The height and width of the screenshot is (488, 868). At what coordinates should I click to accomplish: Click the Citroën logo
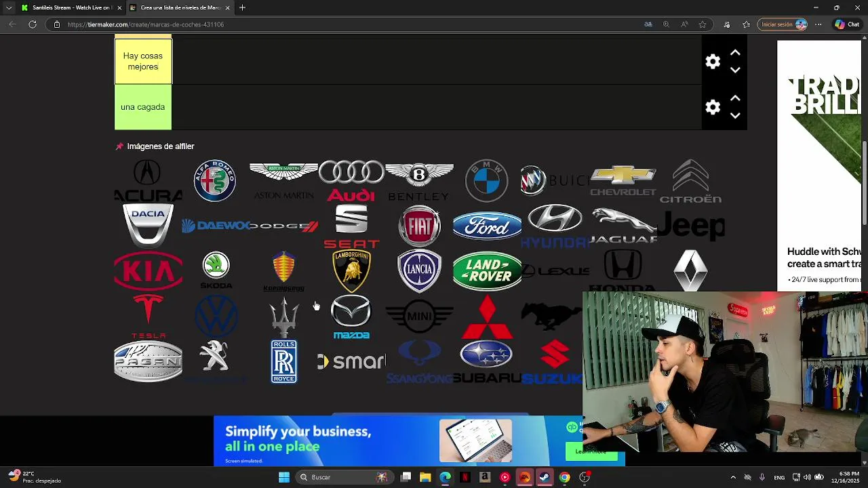coord(690,180)
